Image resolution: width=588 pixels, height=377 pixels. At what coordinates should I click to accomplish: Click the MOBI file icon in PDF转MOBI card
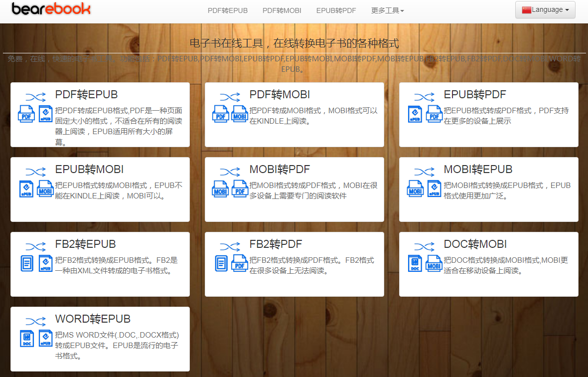tap(240, 114)
